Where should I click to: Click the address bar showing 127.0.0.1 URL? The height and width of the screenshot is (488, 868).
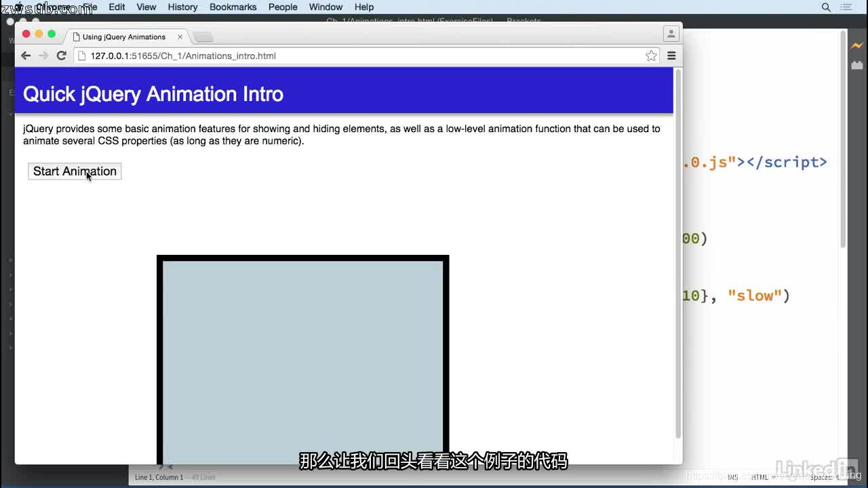(366, 56)
